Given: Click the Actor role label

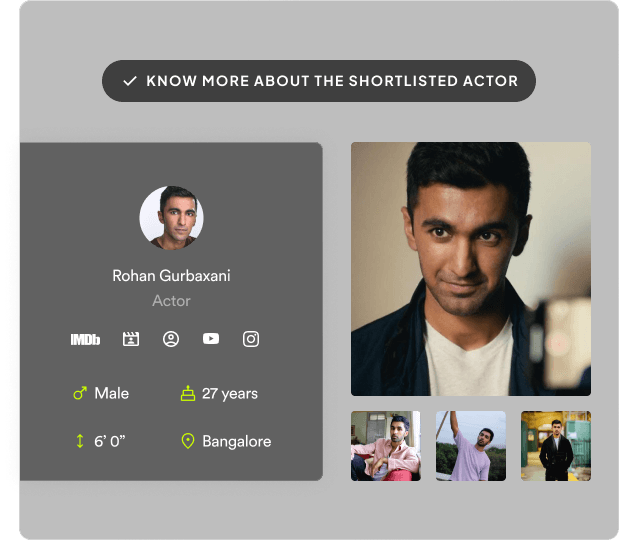Looking at the screenshot, I should click(x=171, y=301).
